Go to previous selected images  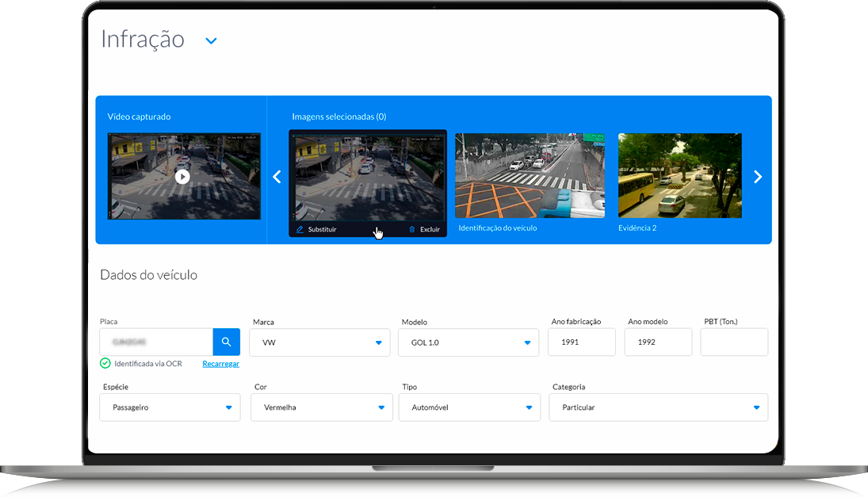(x=277, y=177)
